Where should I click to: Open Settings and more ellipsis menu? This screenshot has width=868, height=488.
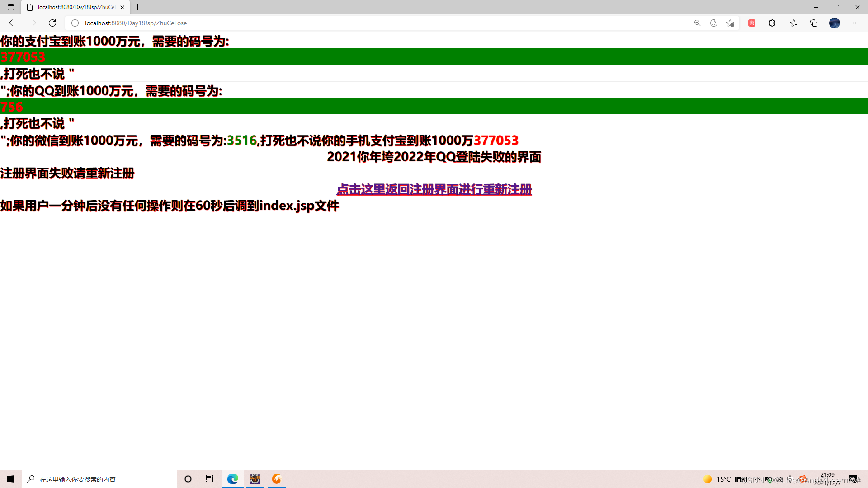[x=855, y=23]
